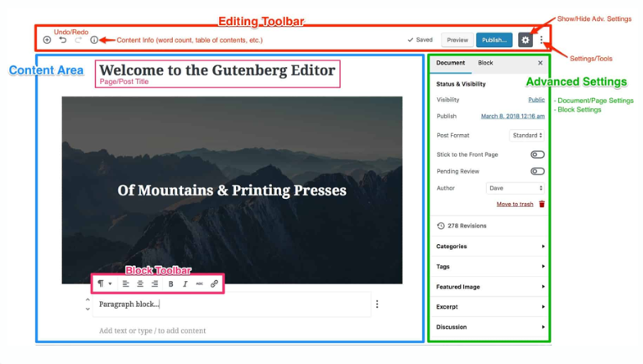Toggle the settings gear sidebar button
This screenshot has width=643, height=364.
525,39
